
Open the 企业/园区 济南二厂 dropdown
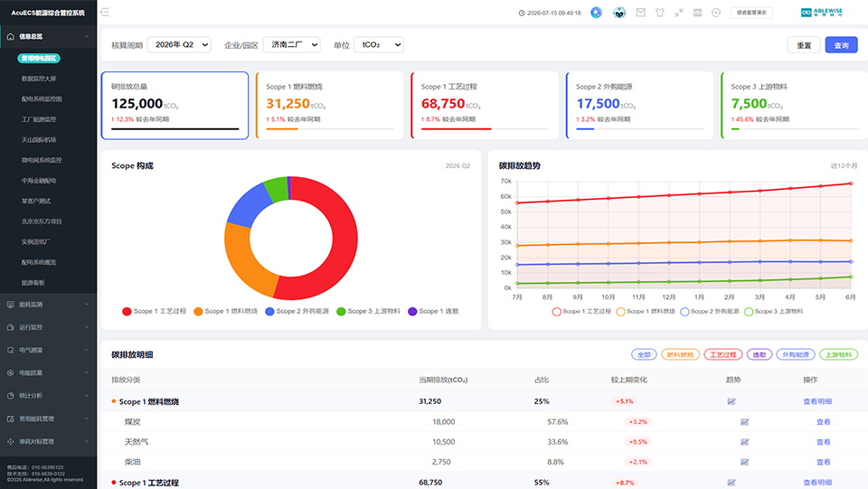coord(292,45)
